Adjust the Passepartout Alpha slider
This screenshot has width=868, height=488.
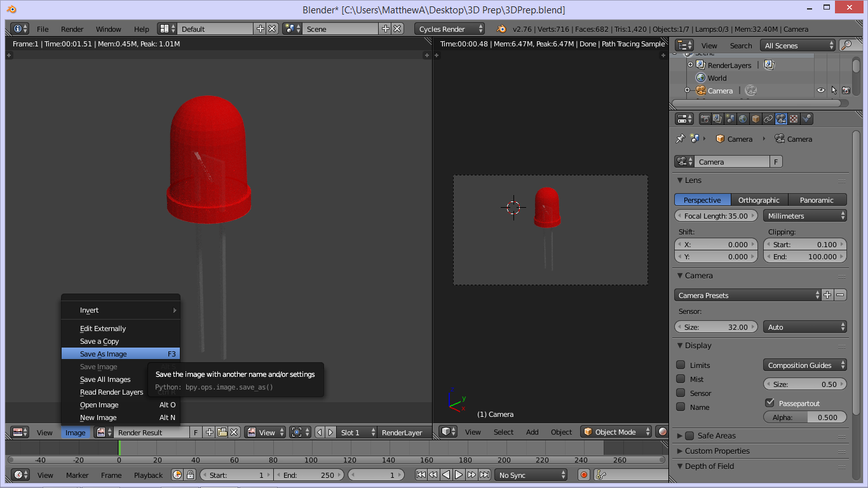coord(805,417)
